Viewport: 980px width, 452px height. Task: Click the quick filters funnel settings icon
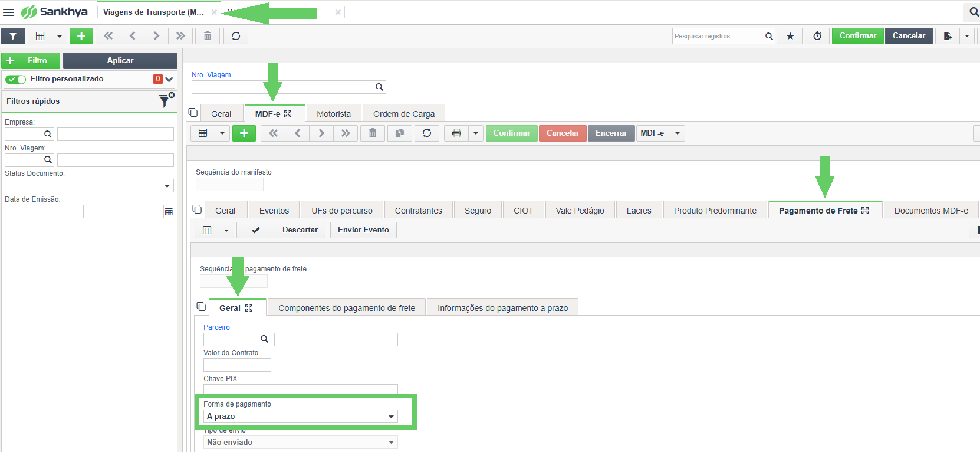pyautogui.click(x=166, y=100)
